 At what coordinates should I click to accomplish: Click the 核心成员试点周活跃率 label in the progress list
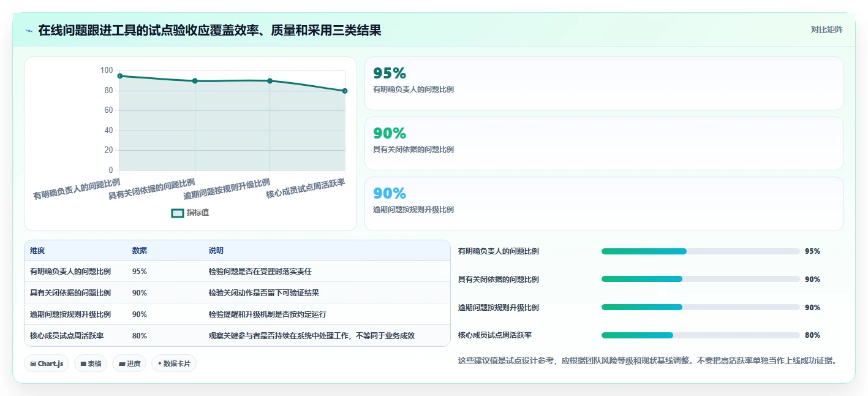495,335
